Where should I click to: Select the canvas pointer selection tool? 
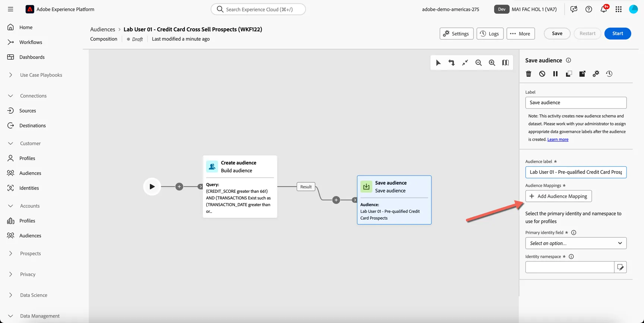coord(438,63)
